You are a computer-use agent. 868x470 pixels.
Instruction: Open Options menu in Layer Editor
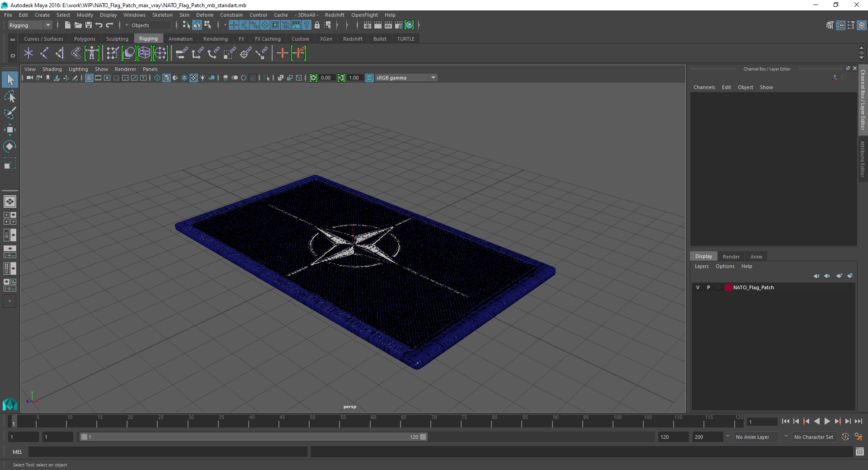point(725,266)
